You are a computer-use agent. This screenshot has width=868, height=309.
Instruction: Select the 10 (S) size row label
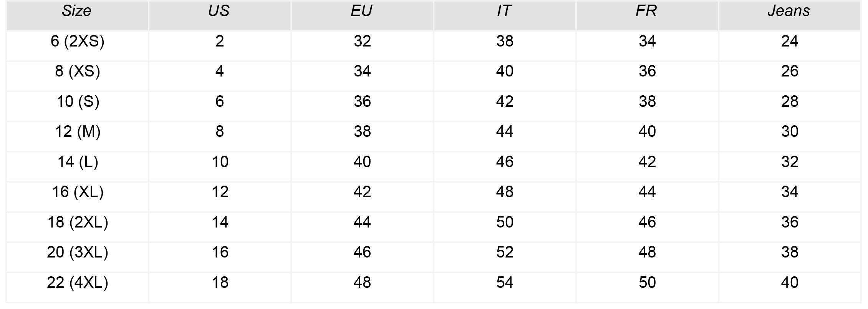pos(77,106)
